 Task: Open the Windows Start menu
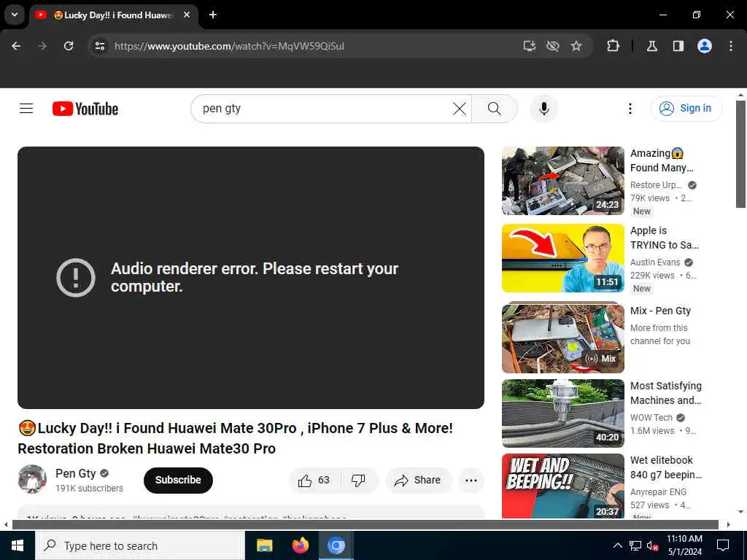click(18, 545)
